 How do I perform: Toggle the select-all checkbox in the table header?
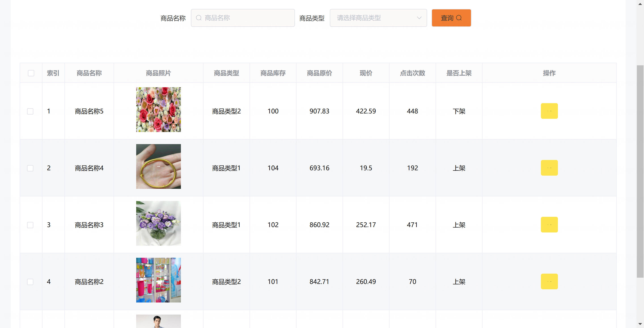31,73
